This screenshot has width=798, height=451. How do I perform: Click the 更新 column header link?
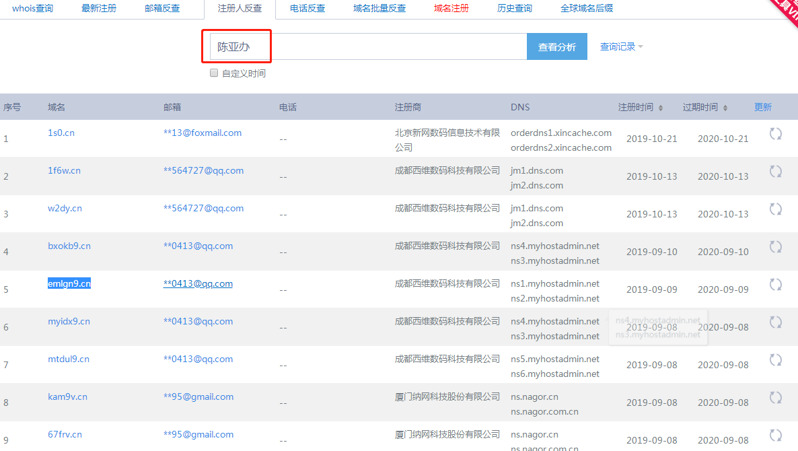[763, 107]
